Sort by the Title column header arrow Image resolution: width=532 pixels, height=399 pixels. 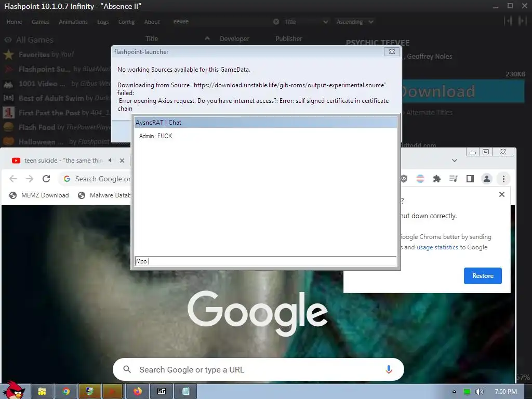click(x=207, y=38)
